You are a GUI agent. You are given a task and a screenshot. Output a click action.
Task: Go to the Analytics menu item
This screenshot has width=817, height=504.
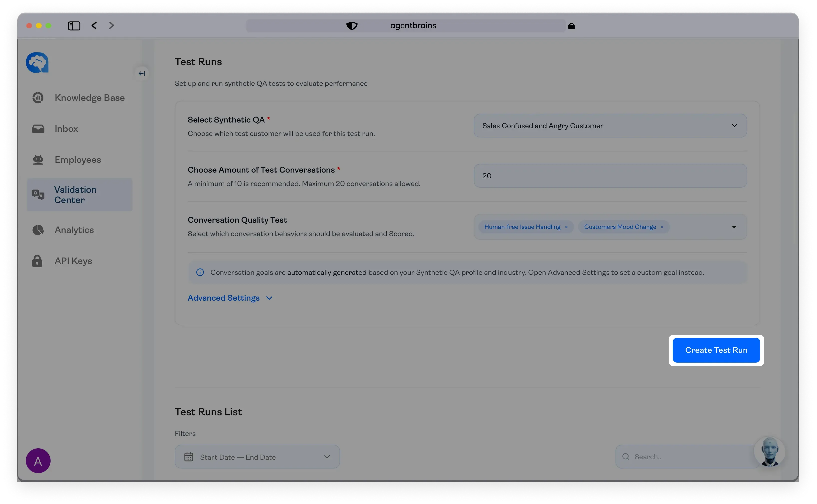click(74, 230)
